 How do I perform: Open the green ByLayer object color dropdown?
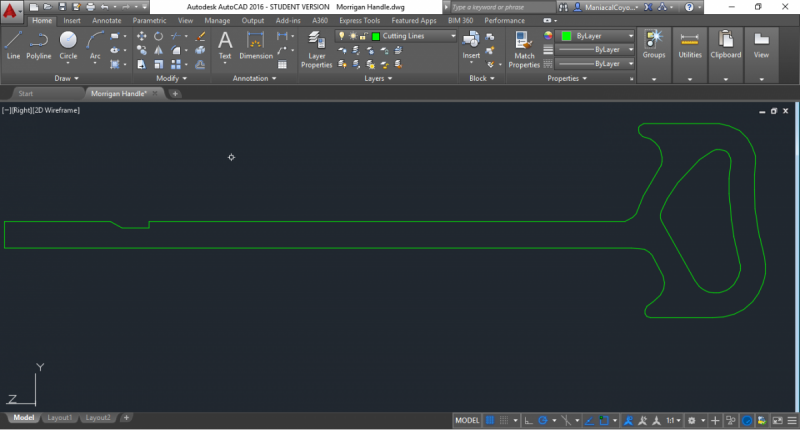tap(596, 36)
